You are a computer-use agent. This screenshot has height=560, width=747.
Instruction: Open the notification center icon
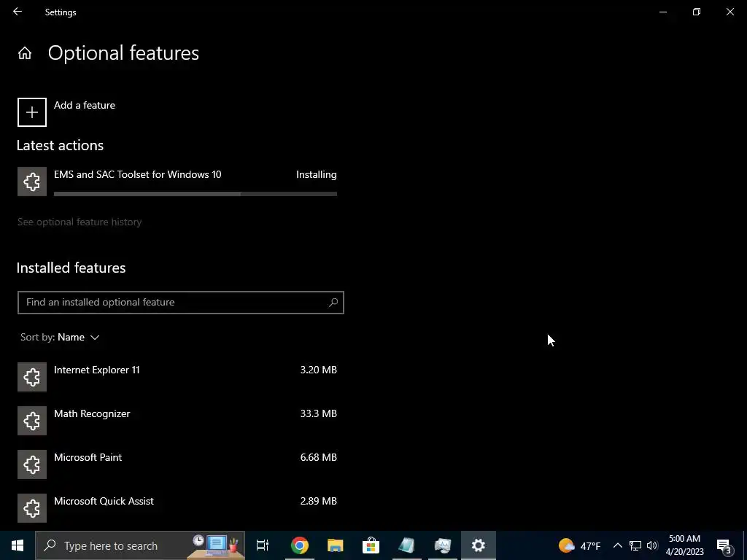(x=724, y=545)
